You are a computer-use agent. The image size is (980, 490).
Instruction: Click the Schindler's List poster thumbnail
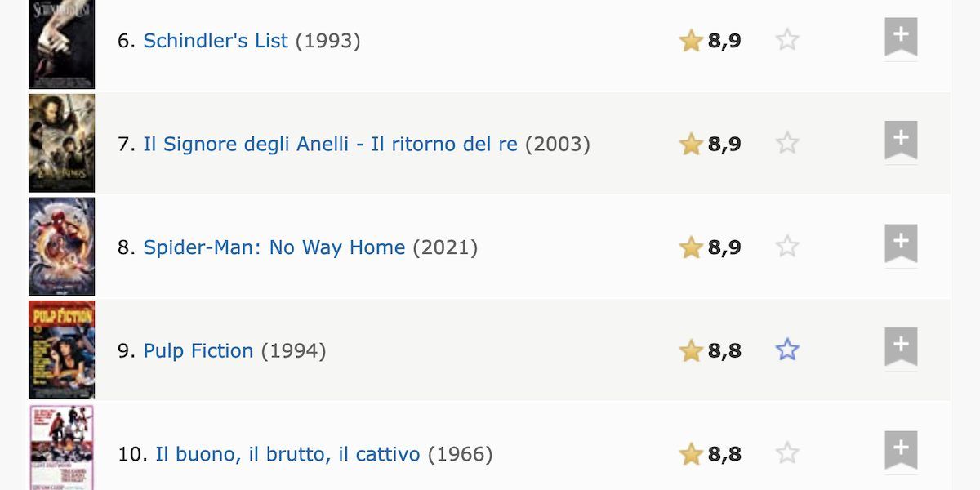pos(61,44)
